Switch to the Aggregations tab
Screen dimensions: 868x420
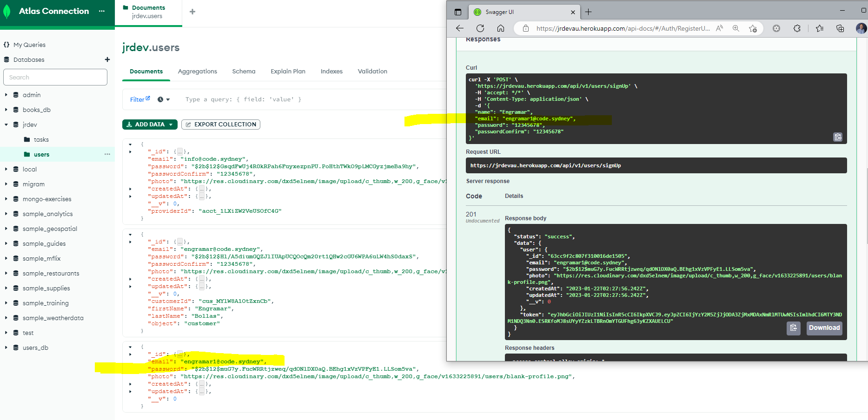pos(197,71)
